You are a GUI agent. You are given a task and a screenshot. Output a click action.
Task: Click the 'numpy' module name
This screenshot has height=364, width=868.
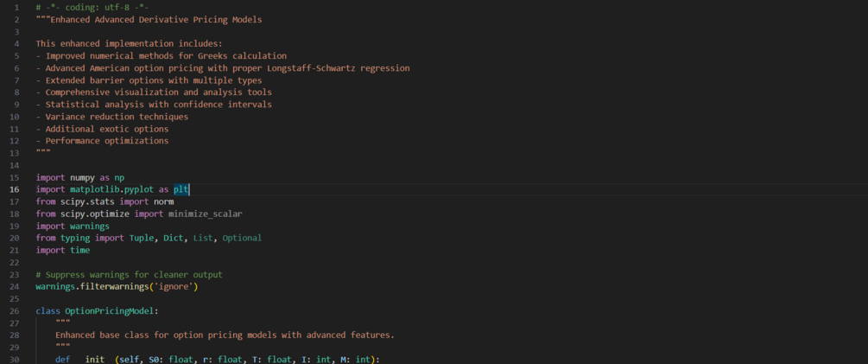83,177
